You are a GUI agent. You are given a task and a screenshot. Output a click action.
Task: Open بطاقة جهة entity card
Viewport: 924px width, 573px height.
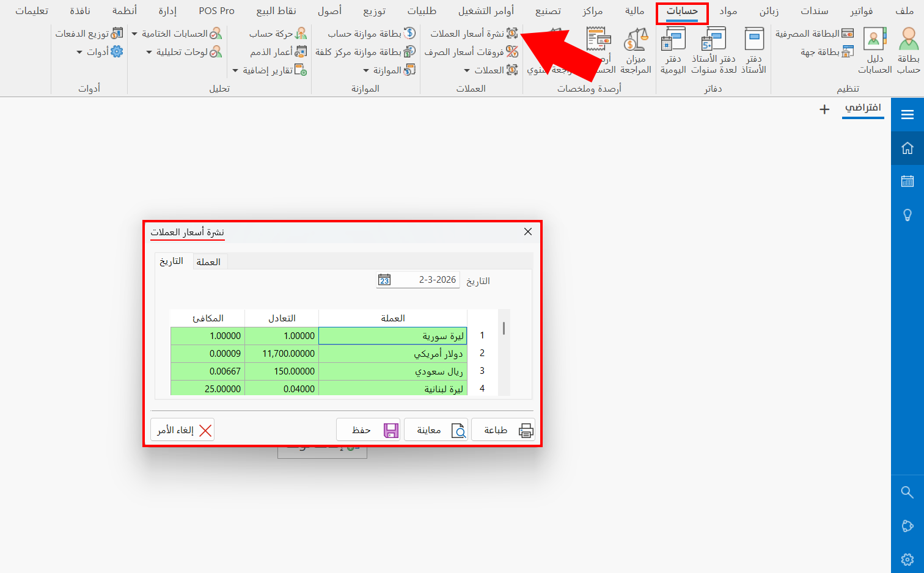click(x=827, y=52)
